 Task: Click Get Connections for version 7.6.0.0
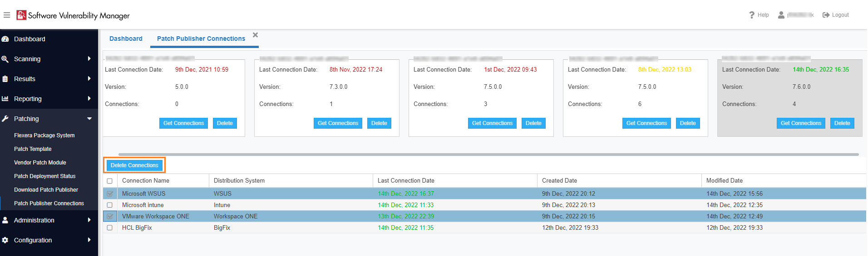[x=801, y=123]
